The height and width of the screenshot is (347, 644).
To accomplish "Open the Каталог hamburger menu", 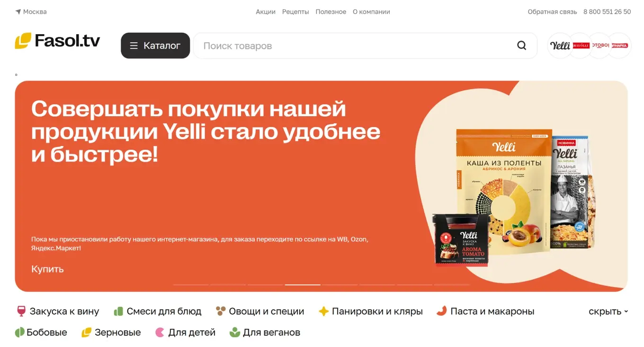I will pos(155,46).
